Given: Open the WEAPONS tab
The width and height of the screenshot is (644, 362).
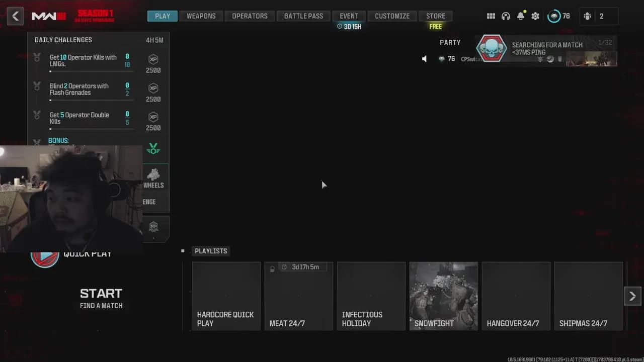Looking at the screenshot, I should (201, 16).
